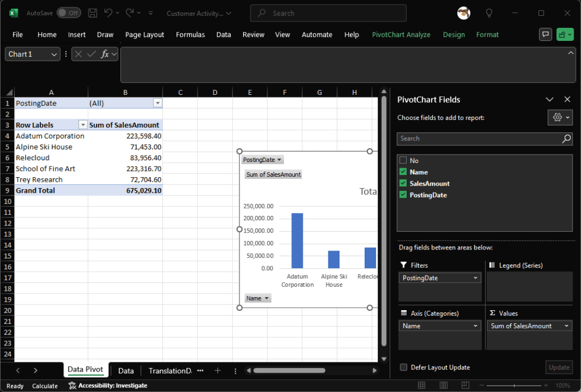This screenshot has height=392, width=581.
Task: Add a new sheet with plus icon
Action: [218, 370]
